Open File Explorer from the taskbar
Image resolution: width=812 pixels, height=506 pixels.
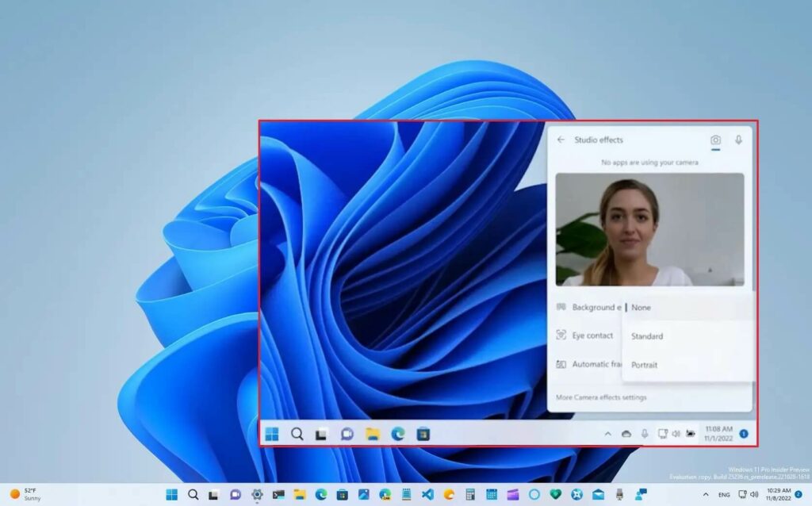coord(373,434)
